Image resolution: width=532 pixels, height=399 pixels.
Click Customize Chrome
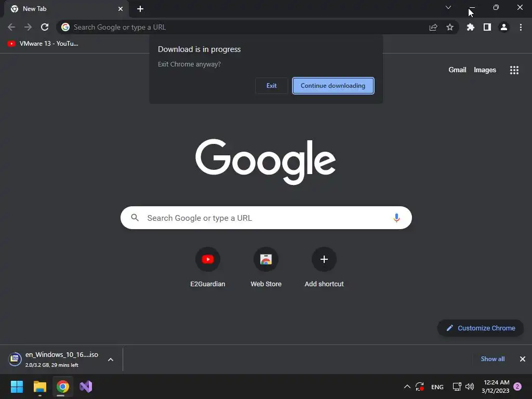tap(481, 328)
